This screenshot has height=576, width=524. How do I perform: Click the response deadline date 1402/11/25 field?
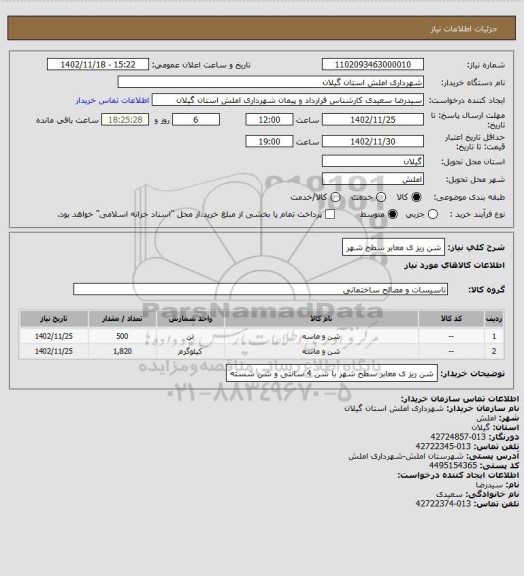(373, 120)
